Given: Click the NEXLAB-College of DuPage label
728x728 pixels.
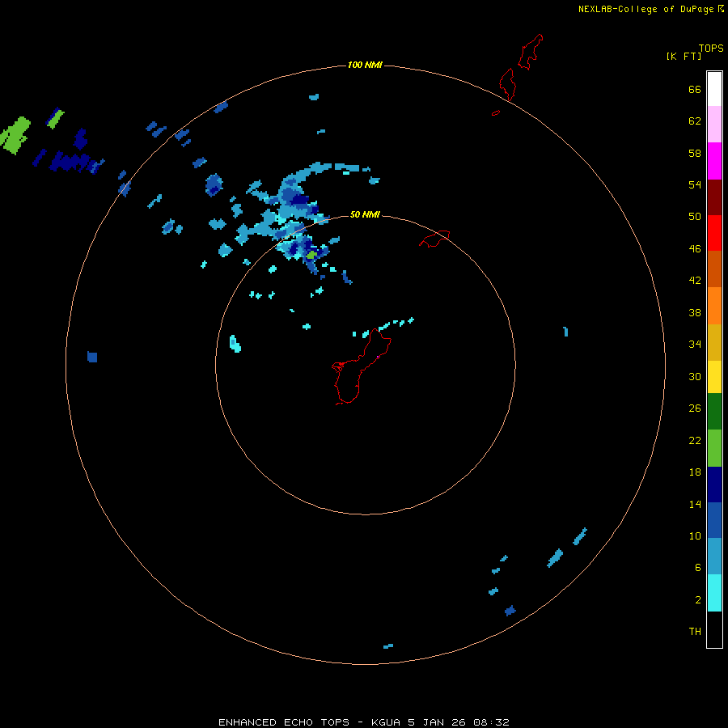Looking at the screenshot, I should 645,9.
